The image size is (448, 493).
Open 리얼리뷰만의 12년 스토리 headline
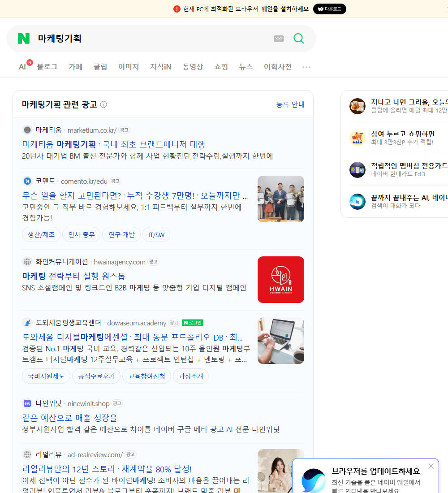(x=107, y=469)
